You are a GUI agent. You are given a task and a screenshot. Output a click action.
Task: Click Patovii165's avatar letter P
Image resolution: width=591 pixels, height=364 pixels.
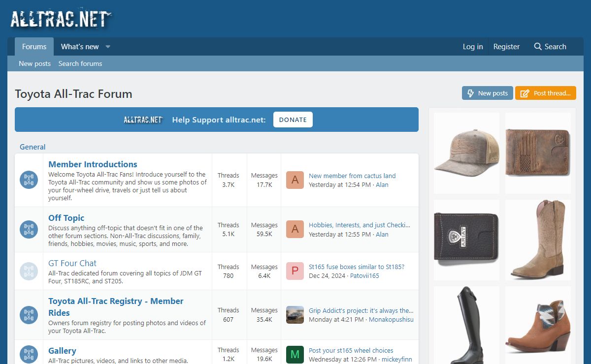pos(295,271)
